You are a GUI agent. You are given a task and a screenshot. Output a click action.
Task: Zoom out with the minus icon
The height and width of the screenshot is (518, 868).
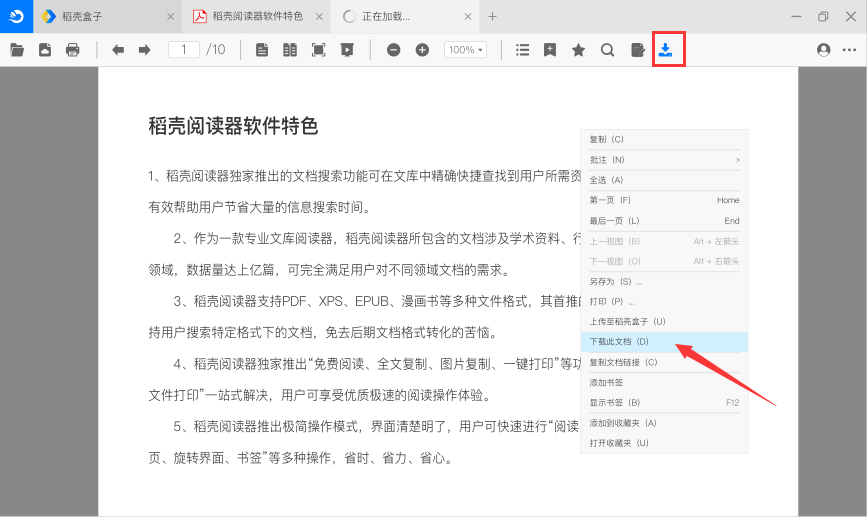tap(394, 50)
